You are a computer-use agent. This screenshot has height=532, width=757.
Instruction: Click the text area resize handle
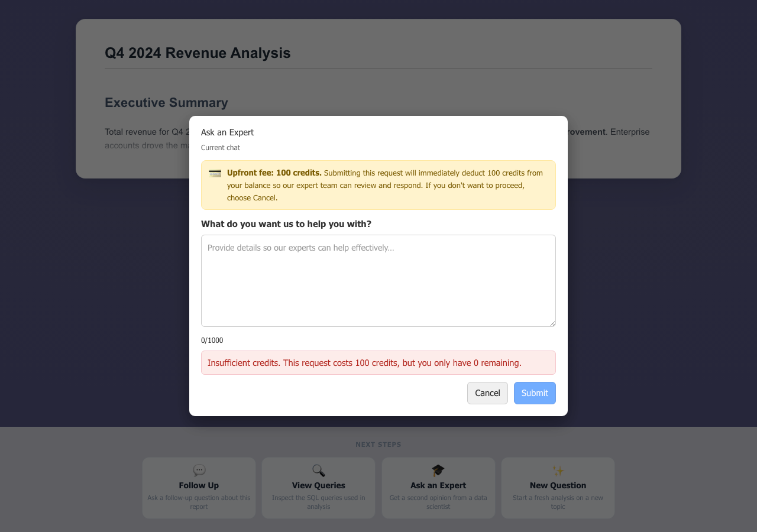pos(552,323)
